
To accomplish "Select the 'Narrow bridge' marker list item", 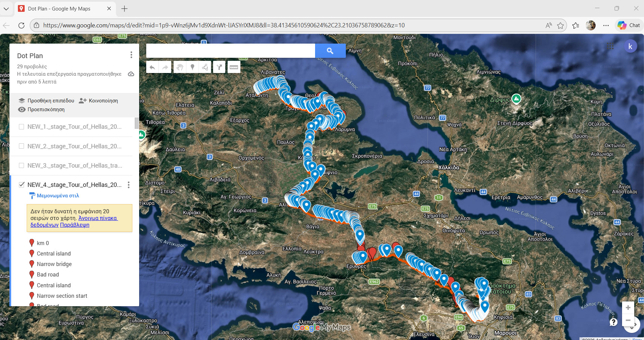I will coord(54,264).
